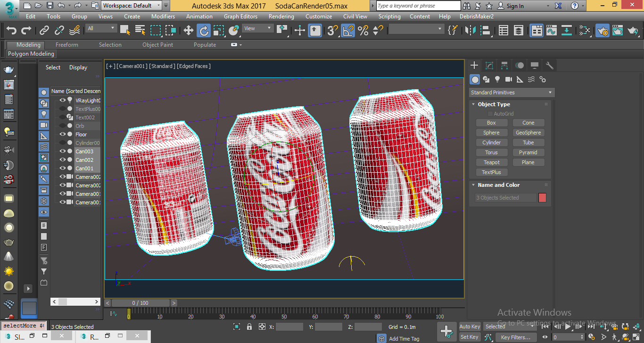Open the Hierarchy command panel
The image size is (644, 343).
point(504,66)
